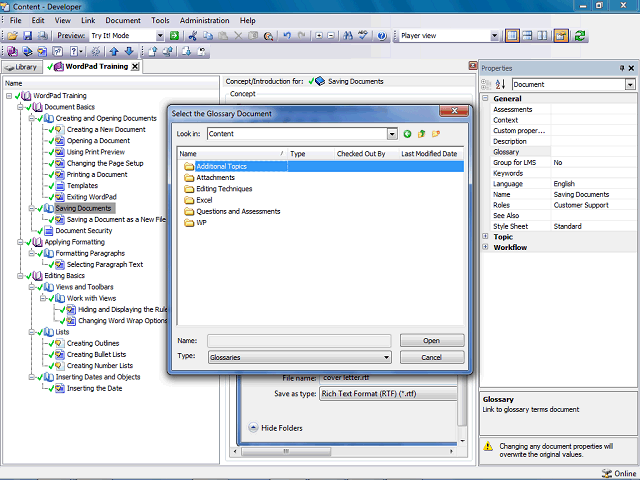Toggle alphabetical sort in Properties panel
Image resolution: width=640 pixels, height=480 pixels.
[500, 84]
